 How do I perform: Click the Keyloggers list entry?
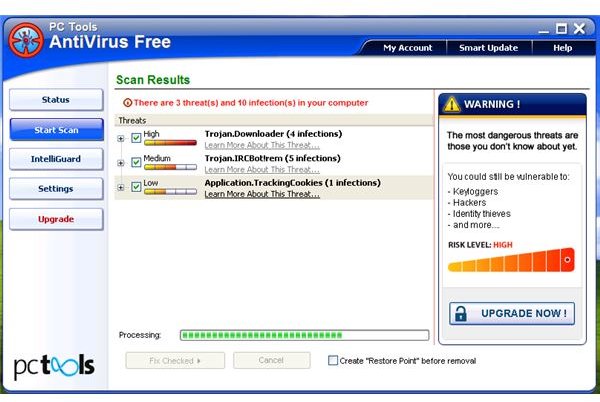[473, 192]
